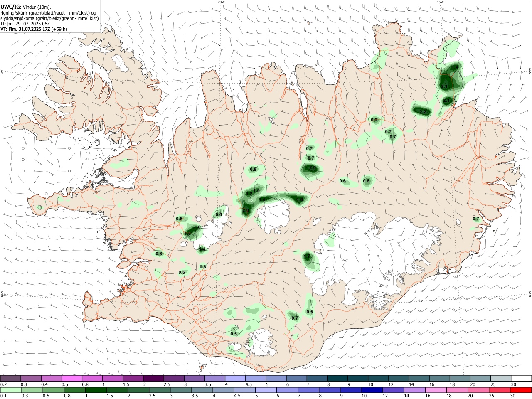
Task: Click the UWC/IG: Vindur (10m) title
Action: coord(26,7)
